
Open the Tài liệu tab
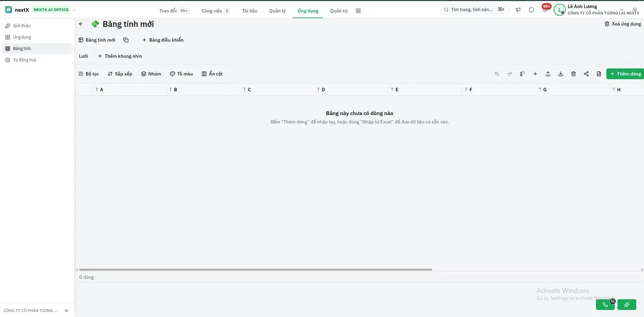(249, 11)
